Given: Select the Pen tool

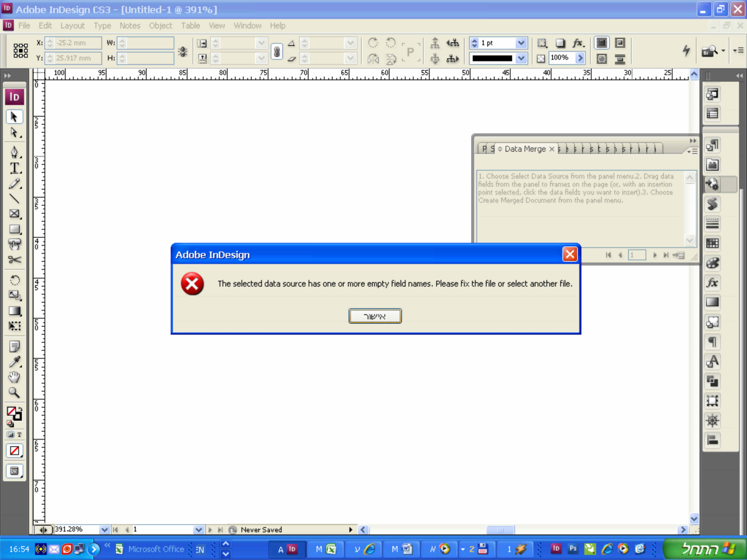Looking at the screenshot, I should tap(14, 152).
